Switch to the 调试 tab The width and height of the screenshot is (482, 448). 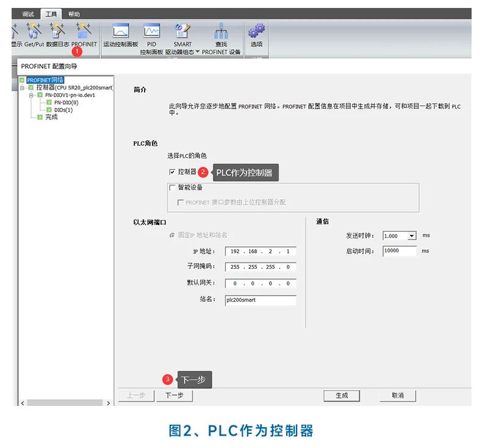point(28,14)
